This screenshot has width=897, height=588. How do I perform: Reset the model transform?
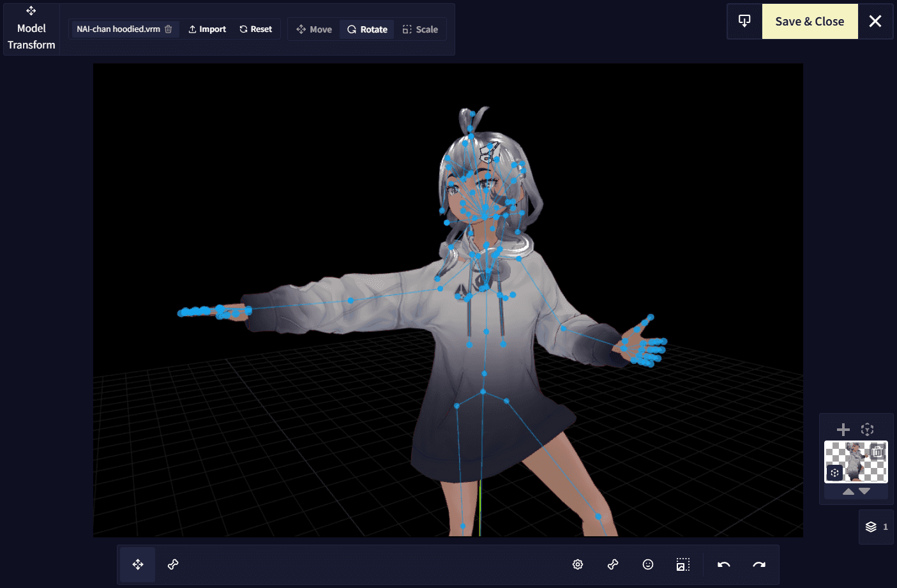pos(255,29)
